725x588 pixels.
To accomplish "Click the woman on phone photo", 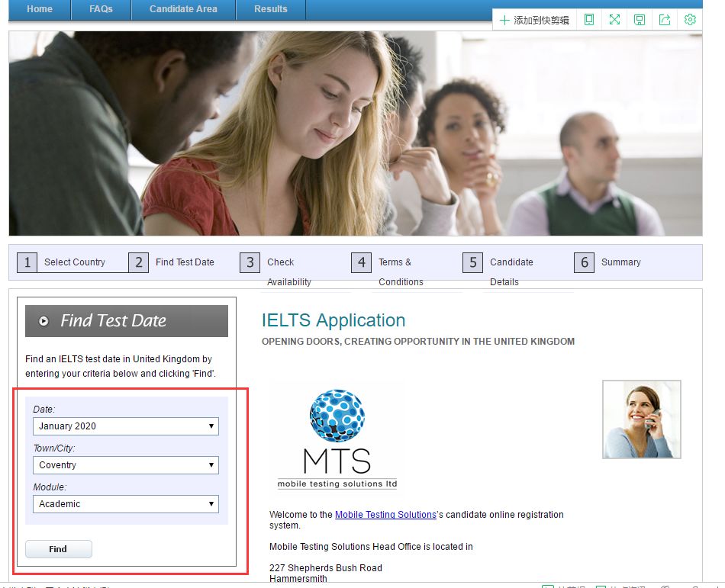I will point(642,419).
